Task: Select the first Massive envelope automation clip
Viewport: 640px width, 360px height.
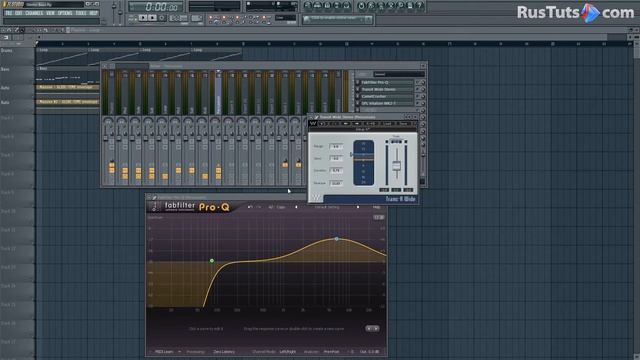Action: click(x=68, y=87)
